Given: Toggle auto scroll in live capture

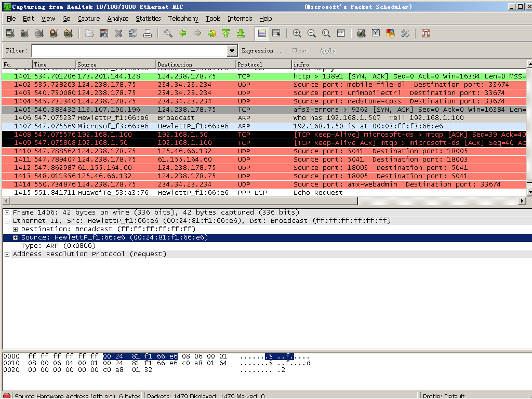Looking at the screenshot, I should click(x=276, y=33).
